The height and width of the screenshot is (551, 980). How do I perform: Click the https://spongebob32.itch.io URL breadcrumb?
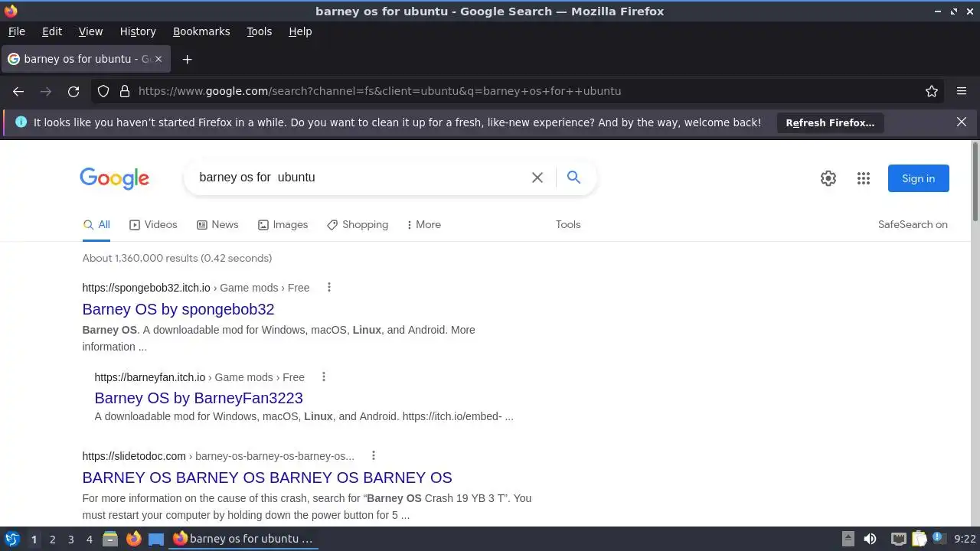(146, 288)
